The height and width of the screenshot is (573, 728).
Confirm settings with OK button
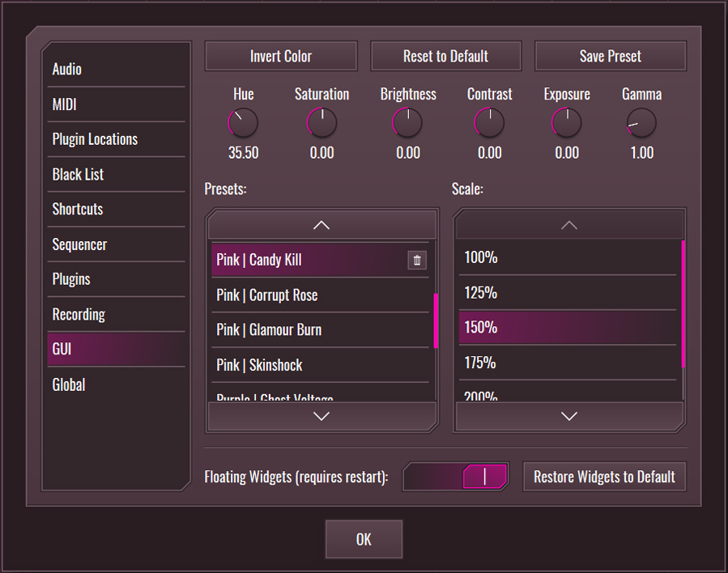coord(364,539)
